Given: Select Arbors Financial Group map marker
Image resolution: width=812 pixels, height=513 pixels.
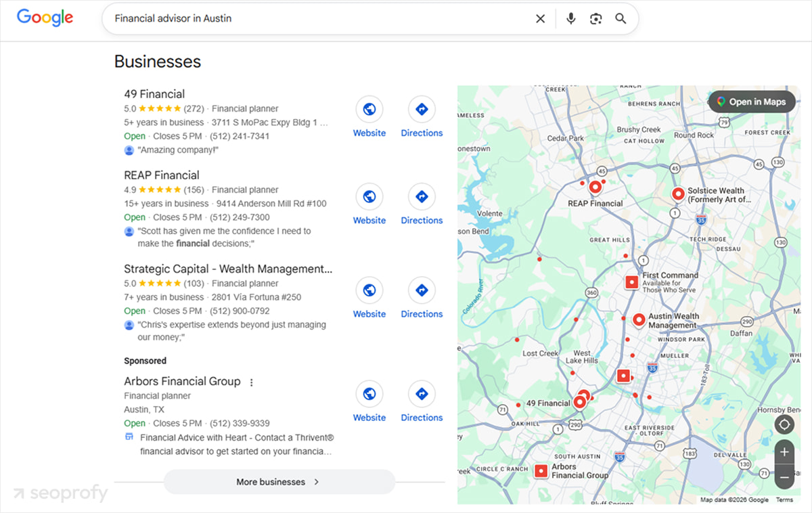Looking at the screenshot, I should tap(541, 471).
